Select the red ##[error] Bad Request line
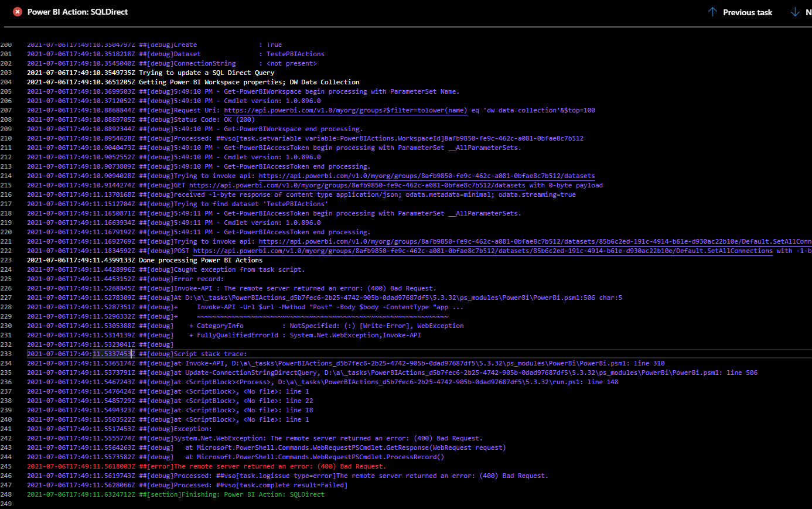 [207, 466]
